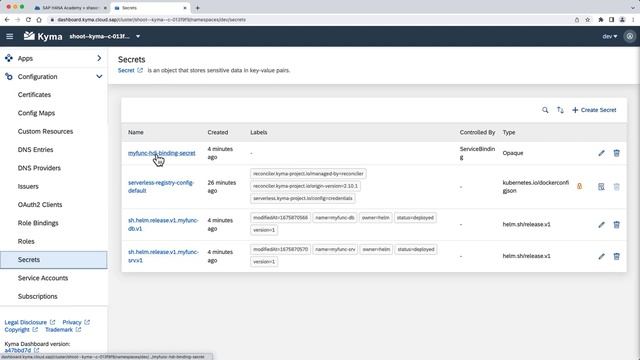Switch to SAP HANA Academy browser tab

71,8
